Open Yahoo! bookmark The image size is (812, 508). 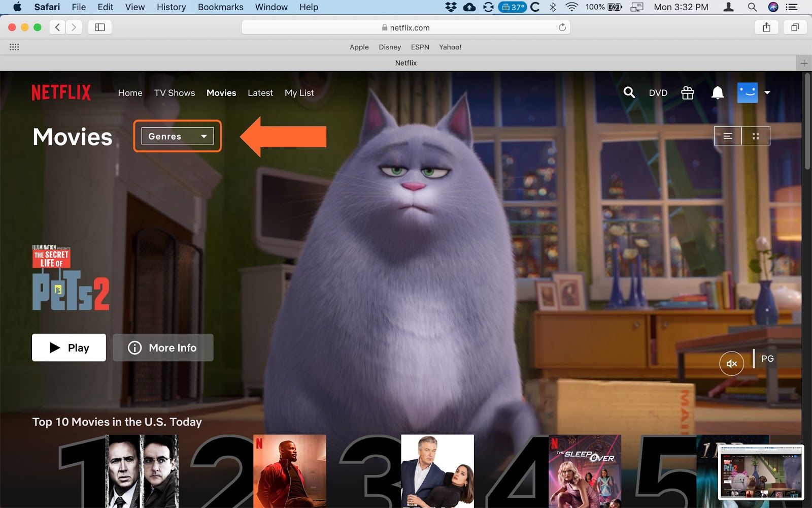(450, 47)
